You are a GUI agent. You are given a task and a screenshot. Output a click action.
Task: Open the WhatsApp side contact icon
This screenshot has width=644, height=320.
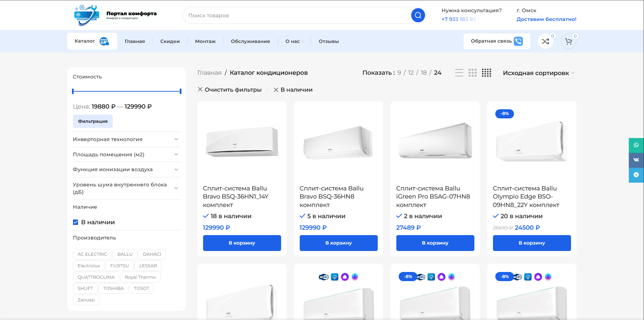click(636, 145)
